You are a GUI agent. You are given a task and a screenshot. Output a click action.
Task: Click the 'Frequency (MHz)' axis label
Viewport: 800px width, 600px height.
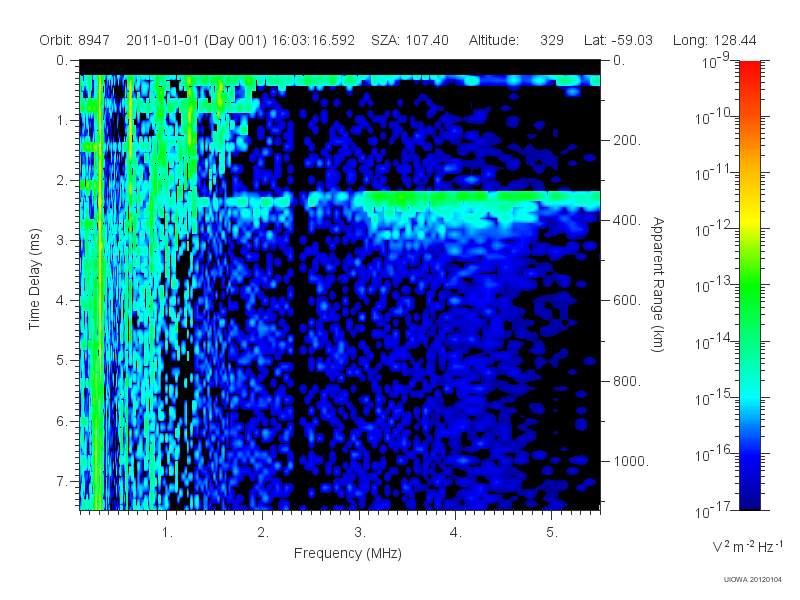point(348,554)
